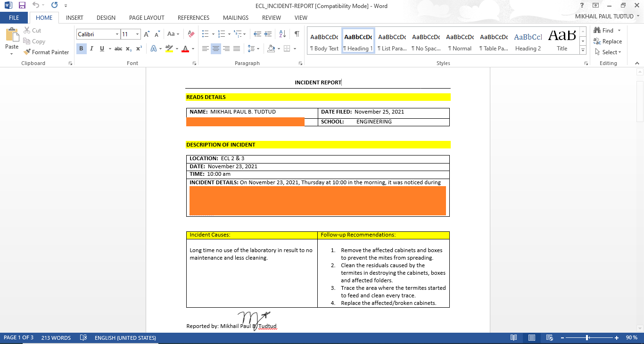The height and width of the screenshot is (344, 644).
Task: Switch to the MAILINGS tab
Action: 236,18
